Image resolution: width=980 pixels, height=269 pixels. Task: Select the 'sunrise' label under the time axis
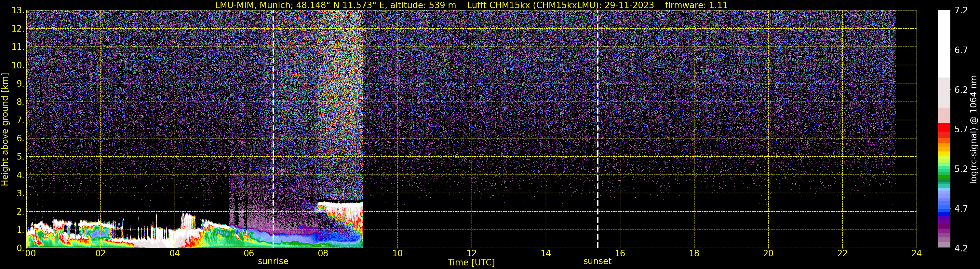[x=273, y=262]
